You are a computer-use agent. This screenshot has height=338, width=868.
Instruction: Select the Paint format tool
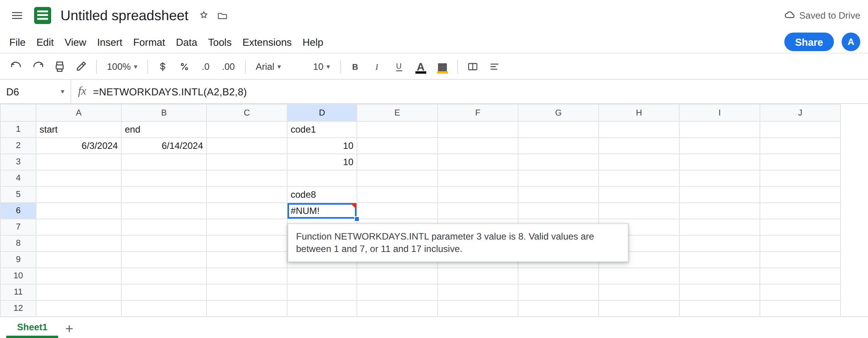(x=81, y=67)
